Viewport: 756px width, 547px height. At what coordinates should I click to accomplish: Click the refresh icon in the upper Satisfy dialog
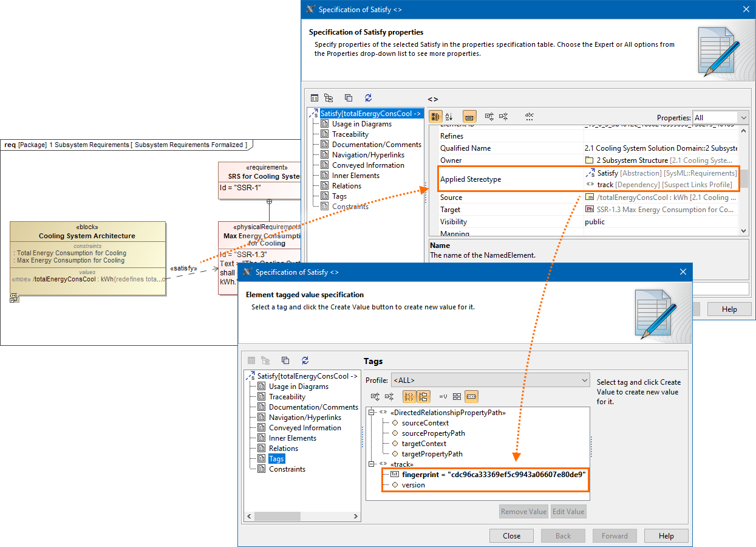click(368, 98)
